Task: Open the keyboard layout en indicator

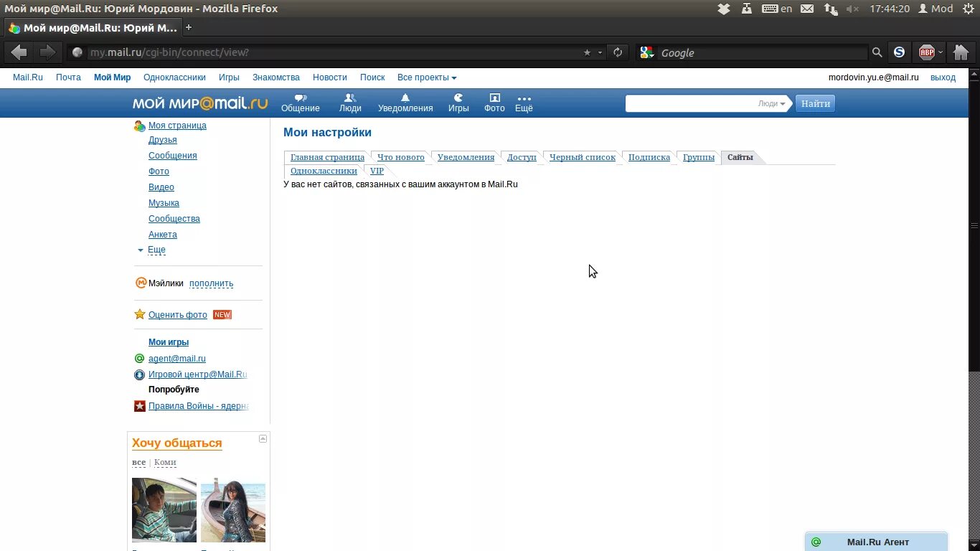Action: pyautogui.click(x=777, y=9)
